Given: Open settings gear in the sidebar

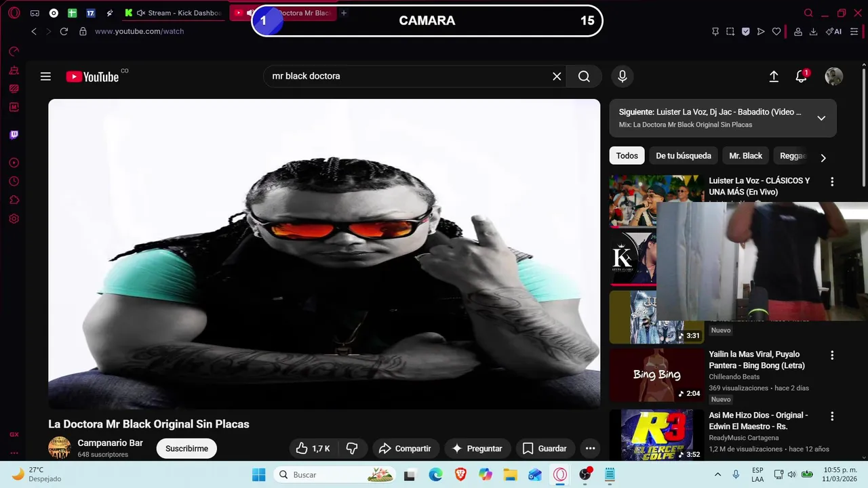Looking at the screenshot, I should (14, 219).
